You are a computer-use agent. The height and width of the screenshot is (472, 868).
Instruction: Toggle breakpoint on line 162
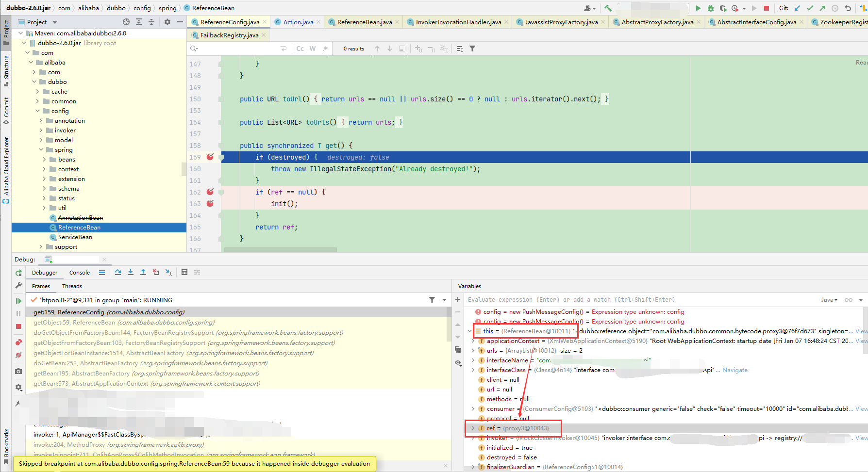point(210,192)
